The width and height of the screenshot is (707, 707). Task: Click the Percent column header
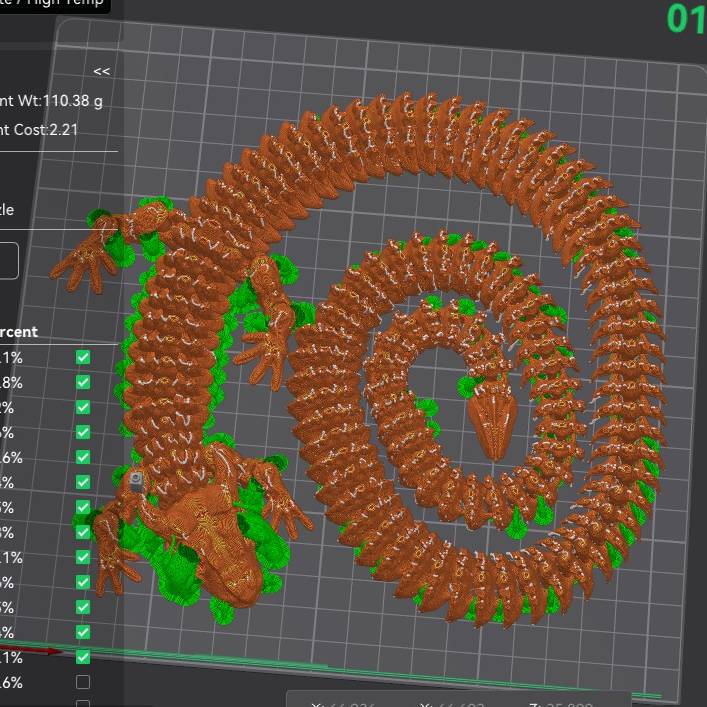pos(20,332)
